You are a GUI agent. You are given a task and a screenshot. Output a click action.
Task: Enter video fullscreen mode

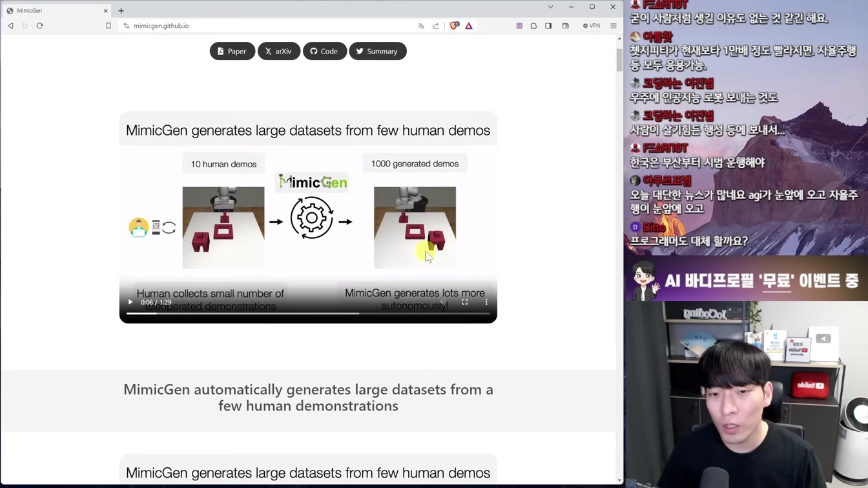(464, 302)
